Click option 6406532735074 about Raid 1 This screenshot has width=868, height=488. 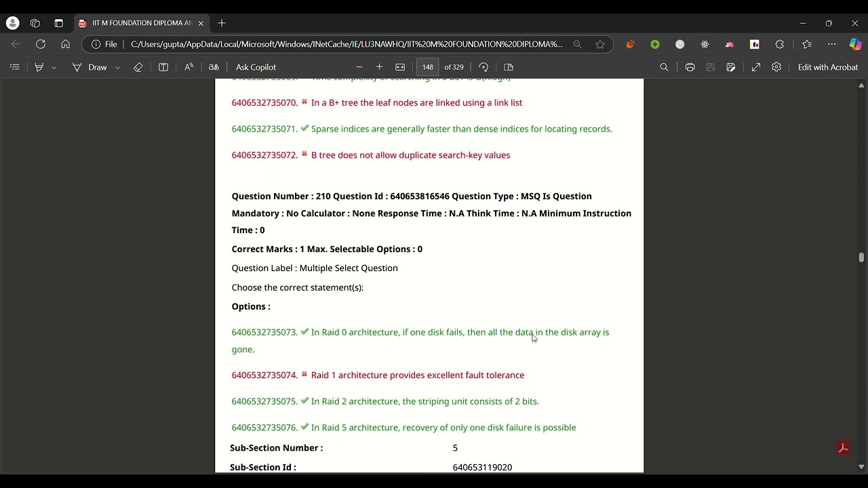click(378, 375)
